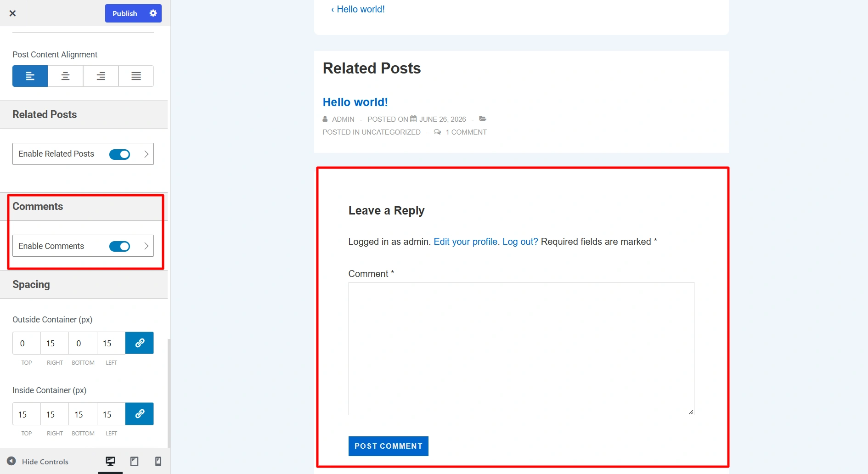The width and height of the screenshot is (868, 474).
Task: Click the customizer sidebar scrollbar
Action: (x=169, y=393)
